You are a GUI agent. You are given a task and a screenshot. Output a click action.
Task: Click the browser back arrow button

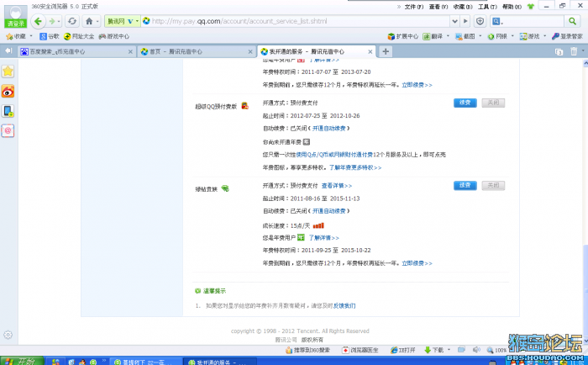pyautogui.click(x=38, y=21)
